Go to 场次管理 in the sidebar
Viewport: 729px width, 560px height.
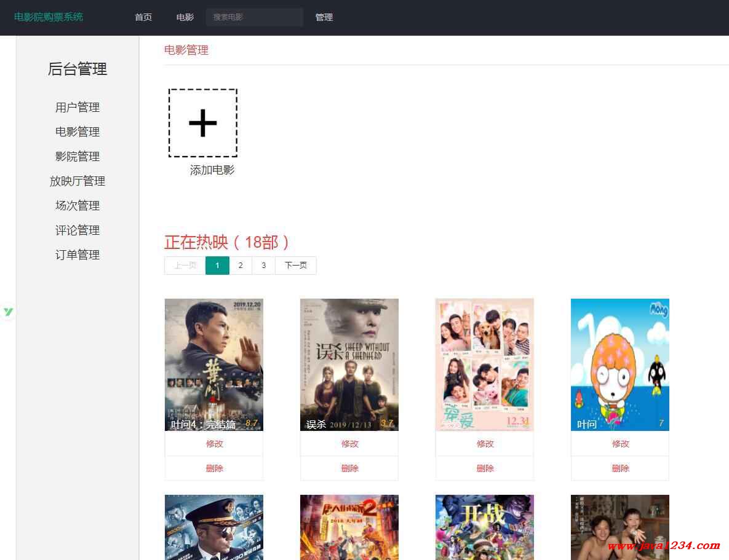point(77,206)
